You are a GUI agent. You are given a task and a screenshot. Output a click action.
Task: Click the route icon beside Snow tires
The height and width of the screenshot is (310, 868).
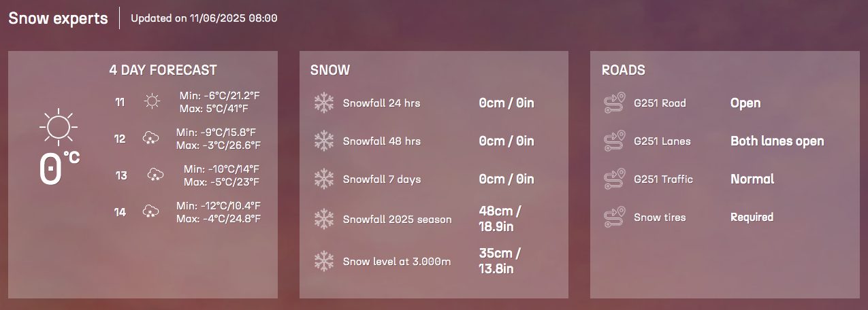pos(615,218)
